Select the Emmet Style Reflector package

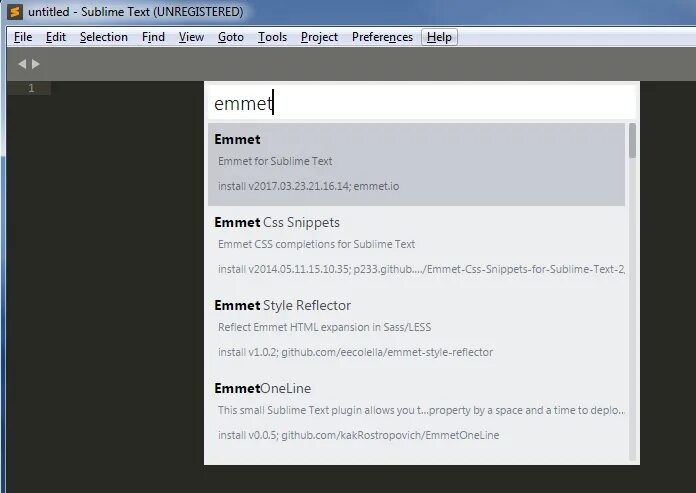416,330
